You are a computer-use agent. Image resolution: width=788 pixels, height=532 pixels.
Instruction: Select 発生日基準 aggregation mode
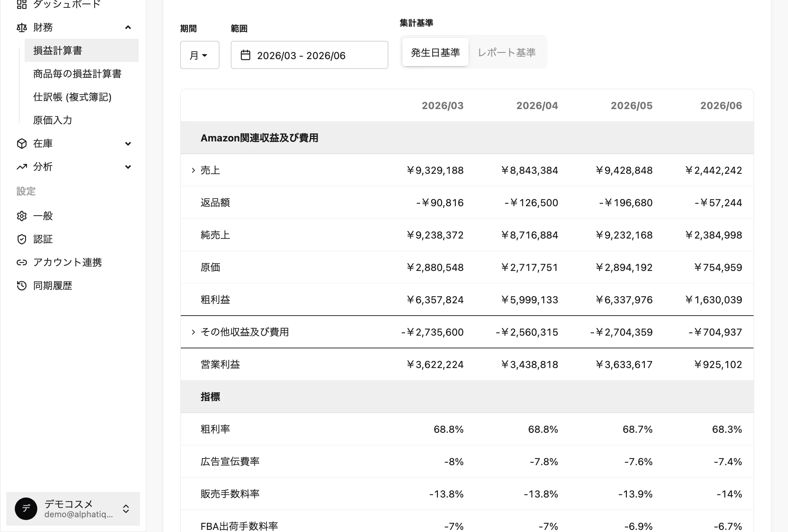[436, 52]
